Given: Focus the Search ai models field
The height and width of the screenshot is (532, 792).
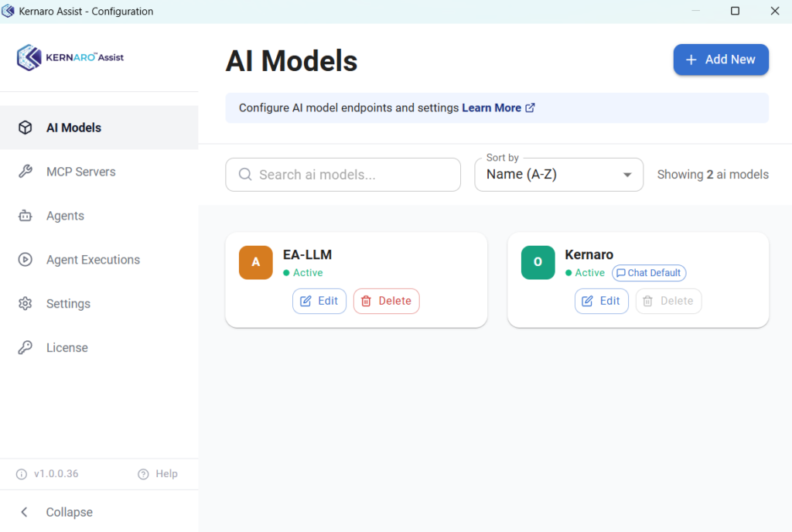Looking at the screenshot, I should (343, 175).
